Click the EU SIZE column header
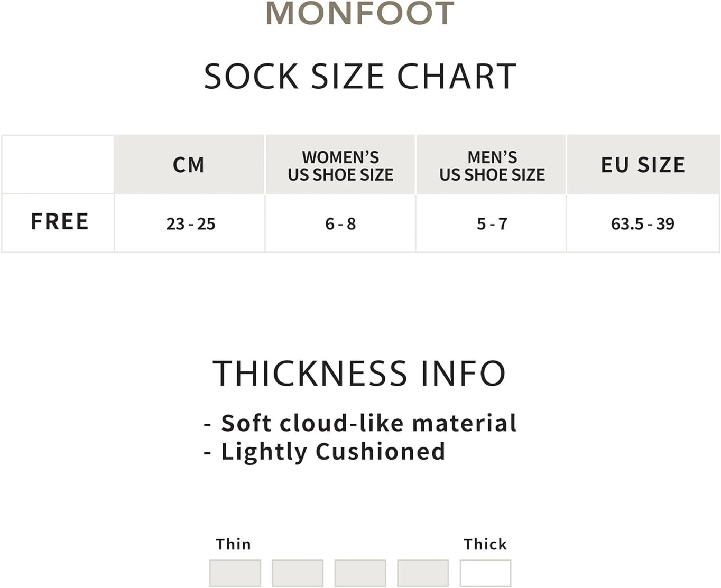The width and height of the screenshot is (721, 588). pyautogui.click(x=643, y=165)
